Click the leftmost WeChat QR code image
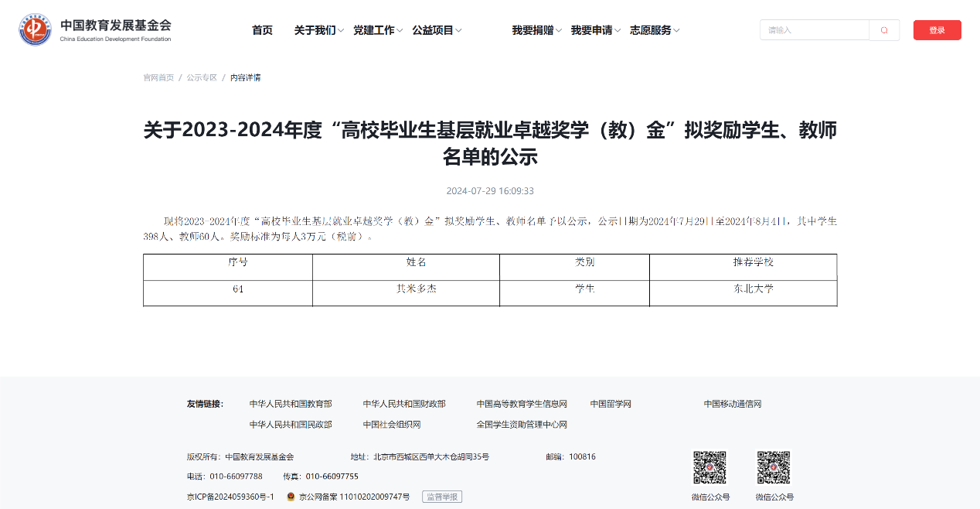The width and height of the screenshot is (980, 509). [x=709, y=468]
